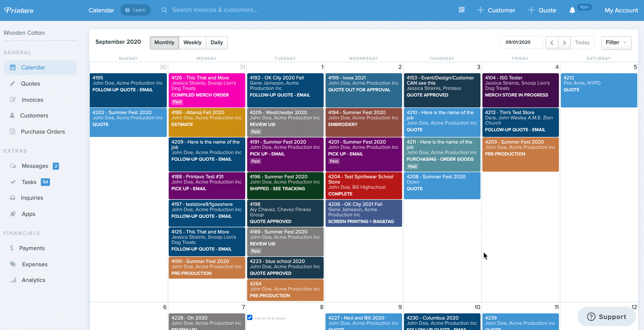Image resolution: width=644 pixels, height=330 pixels.
Task: Click the Tasks checkmark icon
Action: 13,182
